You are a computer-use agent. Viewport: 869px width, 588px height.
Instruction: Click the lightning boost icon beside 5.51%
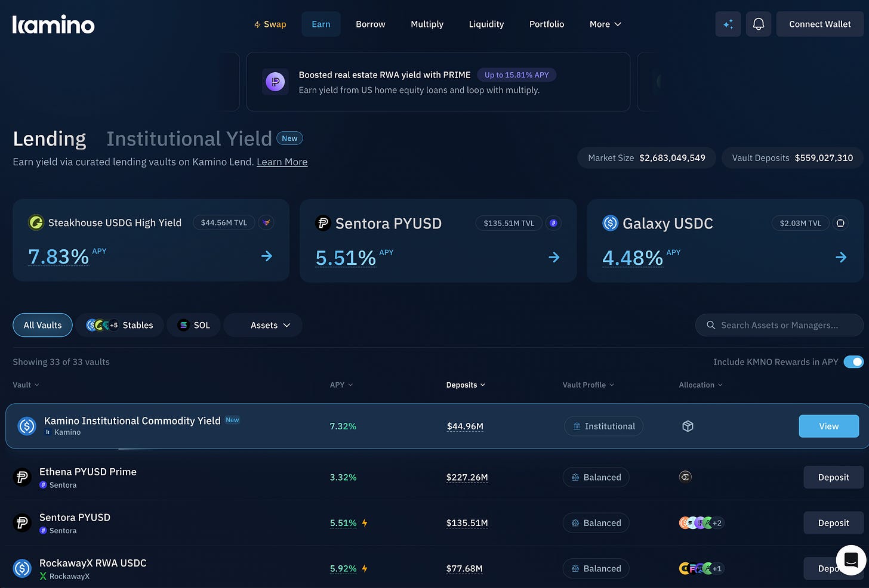[365, 523]
